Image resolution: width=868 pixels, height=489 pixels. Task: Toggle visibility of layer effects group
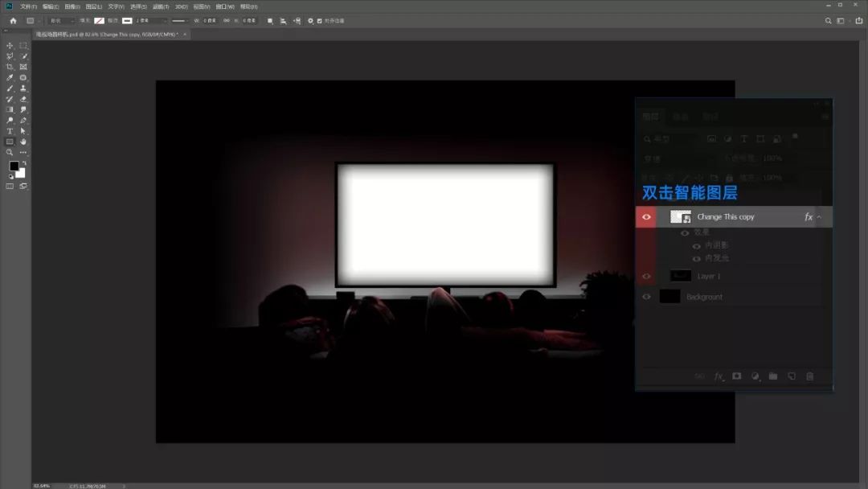[x=685, y=233]
